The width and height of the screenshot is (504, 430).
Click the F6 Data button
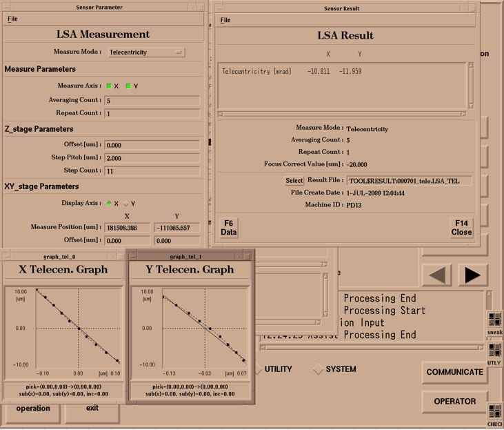coord(228,228)
